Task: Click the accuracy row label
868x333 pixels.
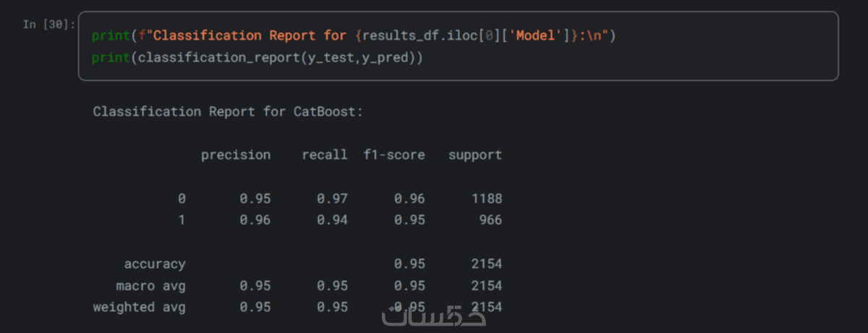Action: point(155,264)
